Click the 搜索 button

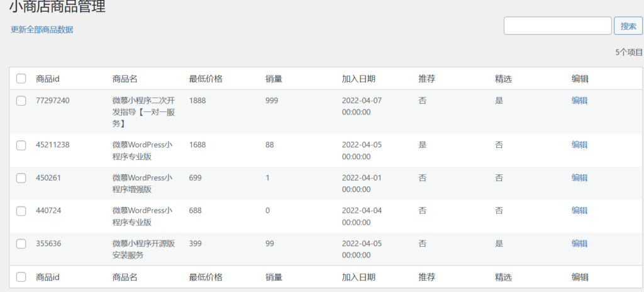[628, 26]
